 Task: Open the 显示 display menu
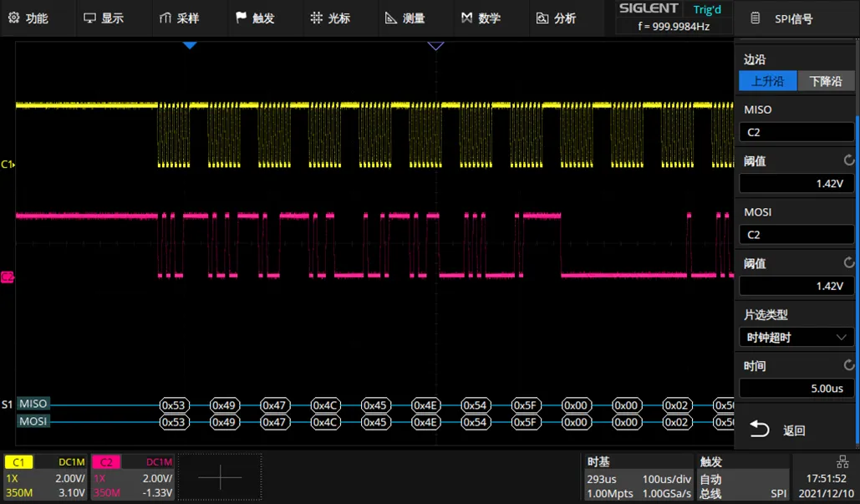(103, 18)
